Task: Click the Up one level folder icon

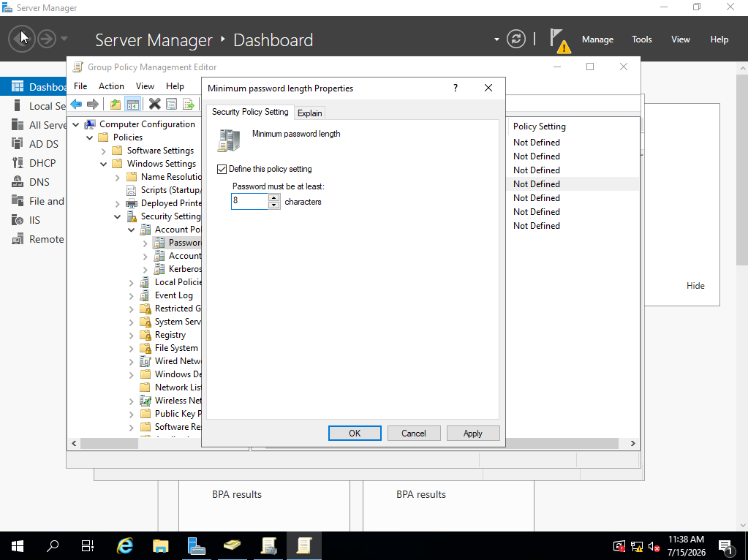Action: 115,104
